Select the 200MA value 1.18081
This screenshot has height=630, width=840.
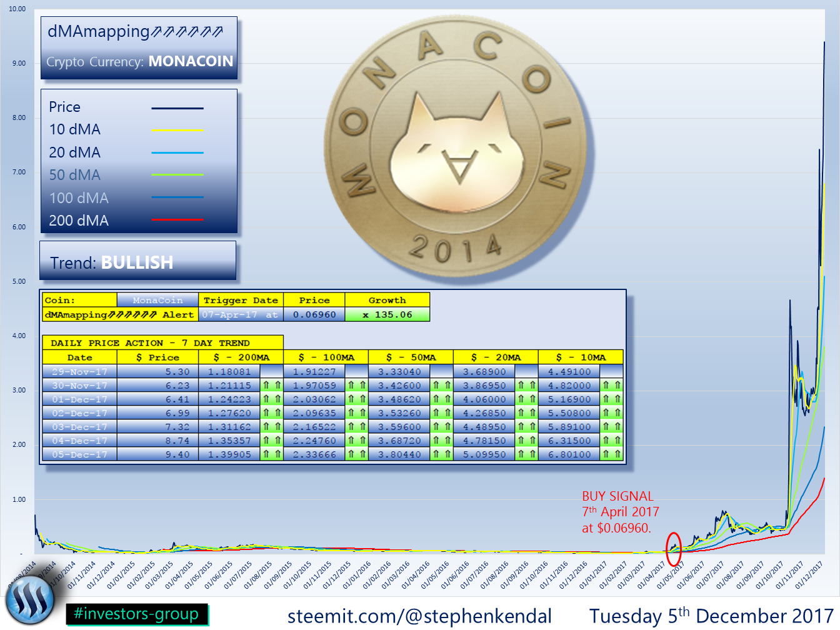tap(229, 372)
